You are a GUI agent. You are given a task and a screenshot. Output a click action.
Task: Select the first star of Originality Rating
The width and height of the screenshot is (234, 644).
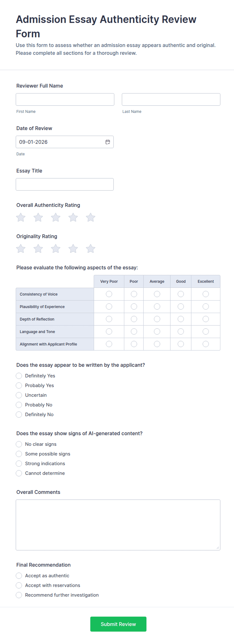(21, 248)
